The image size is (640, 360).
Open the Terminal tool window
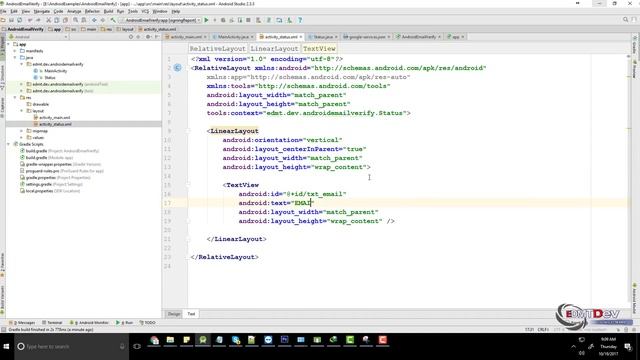(x=52, y=322)
